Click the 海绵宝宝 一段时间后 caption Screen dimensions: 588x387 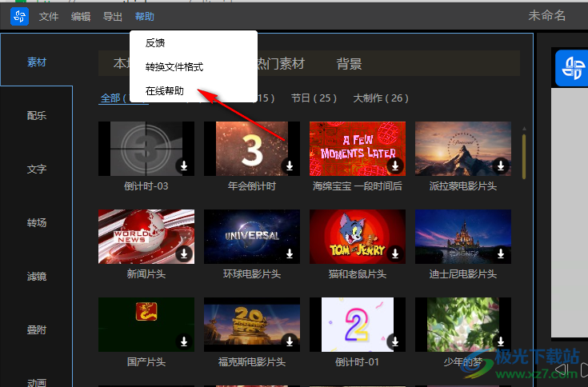[358, 186]
